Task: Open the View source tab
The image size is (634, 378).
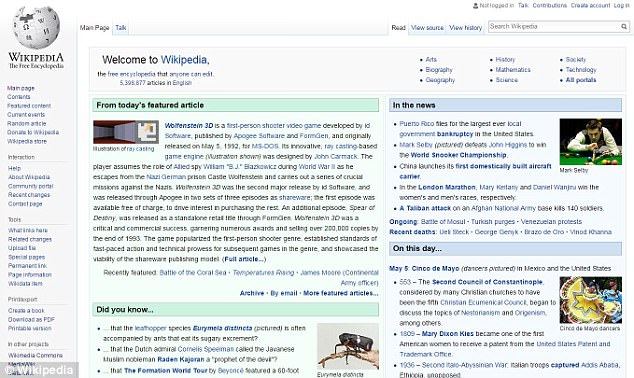Action: [x=427, y=27]
